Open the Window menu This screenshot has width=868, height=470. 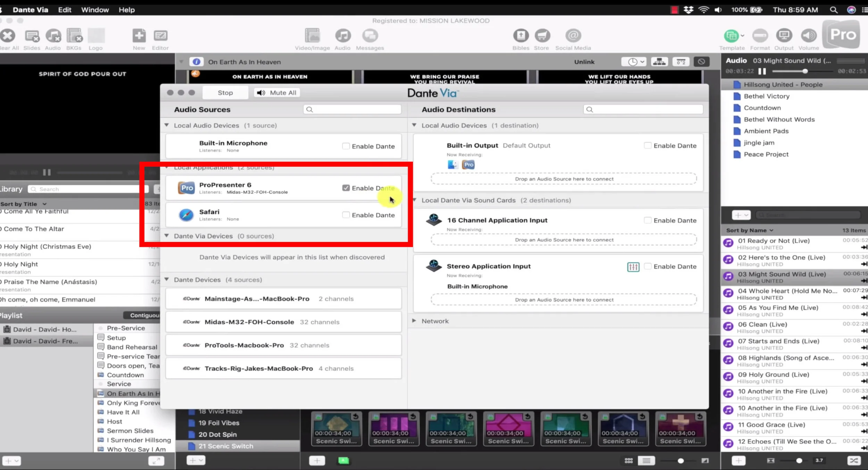click(95, 10)
